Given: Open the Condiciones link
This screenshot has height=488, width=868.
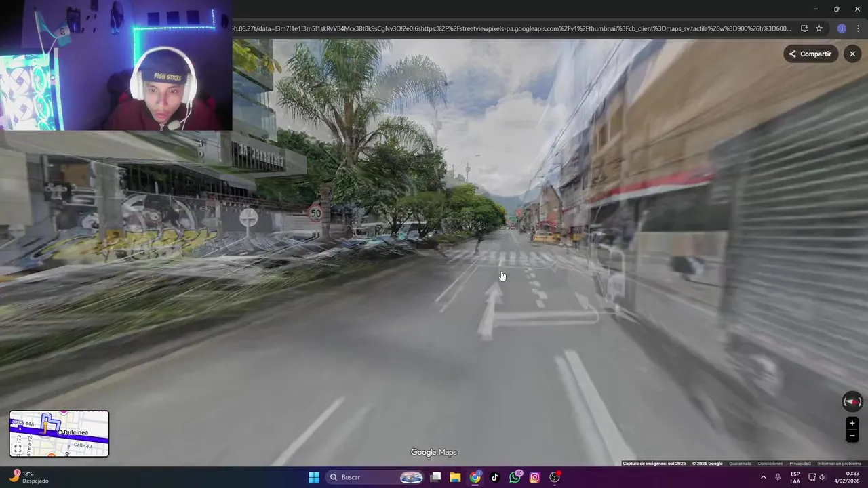Looking at the screenshot, I should pyautogui.click(x=770, y=464).
